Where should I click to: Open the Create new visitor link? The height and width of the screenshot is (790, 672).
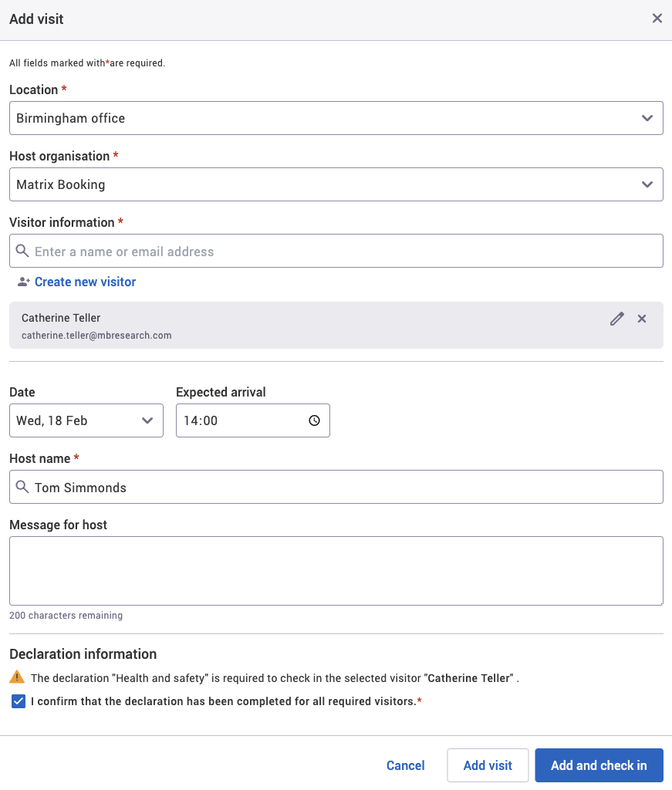pos(85,282)
